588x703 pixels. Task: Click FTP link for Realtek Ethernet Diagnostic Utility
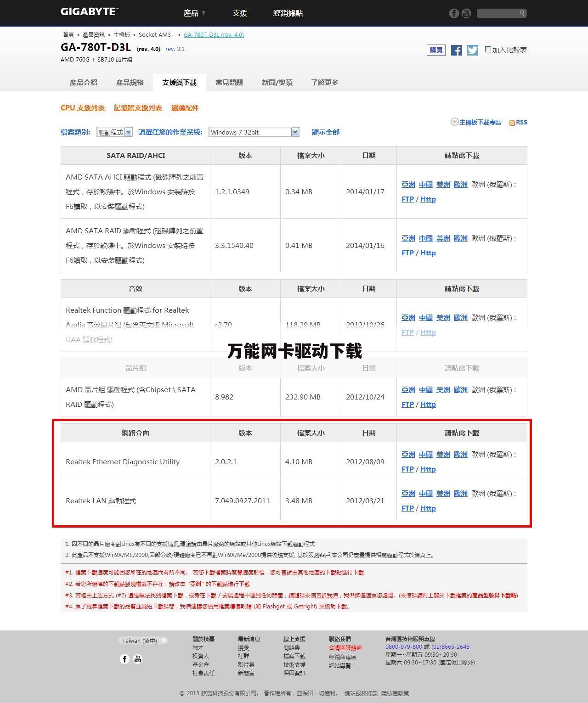407,469
